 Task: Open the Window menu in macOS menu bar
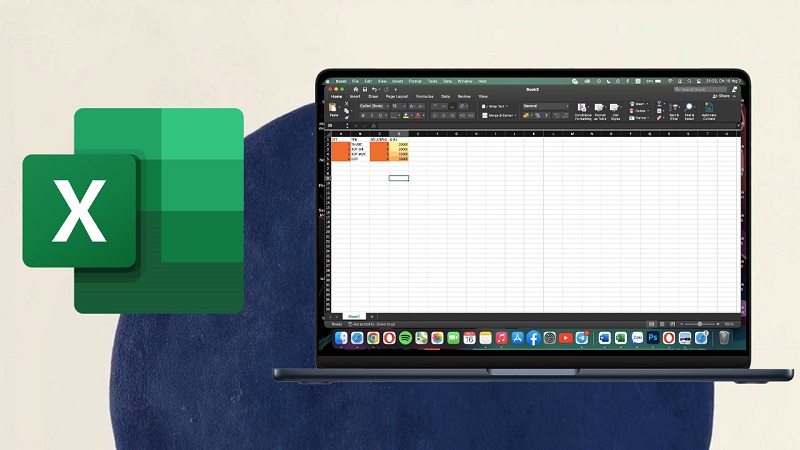[x=465, y=82]
